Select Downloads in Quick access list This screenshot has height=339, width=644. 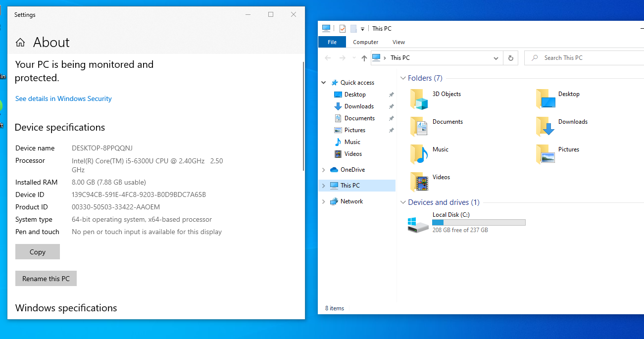coord(359,106)
